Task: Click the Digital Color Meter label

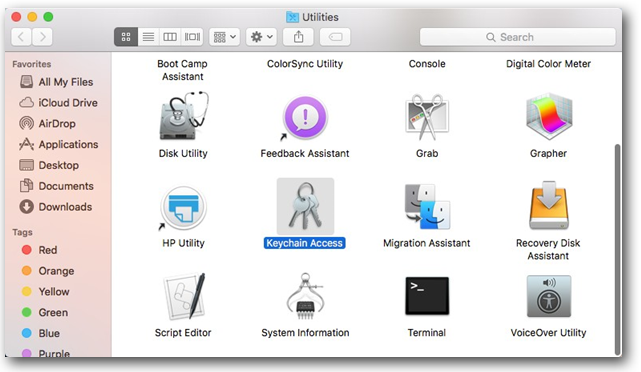Action: pyautogui.click(x=549, y=64)
